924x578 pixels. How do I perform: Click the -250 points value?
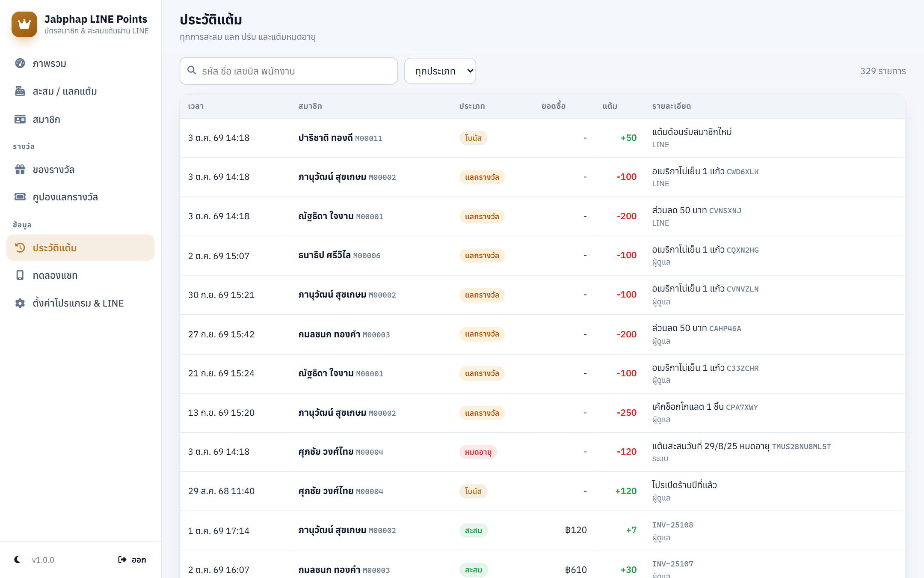[627, 413]
